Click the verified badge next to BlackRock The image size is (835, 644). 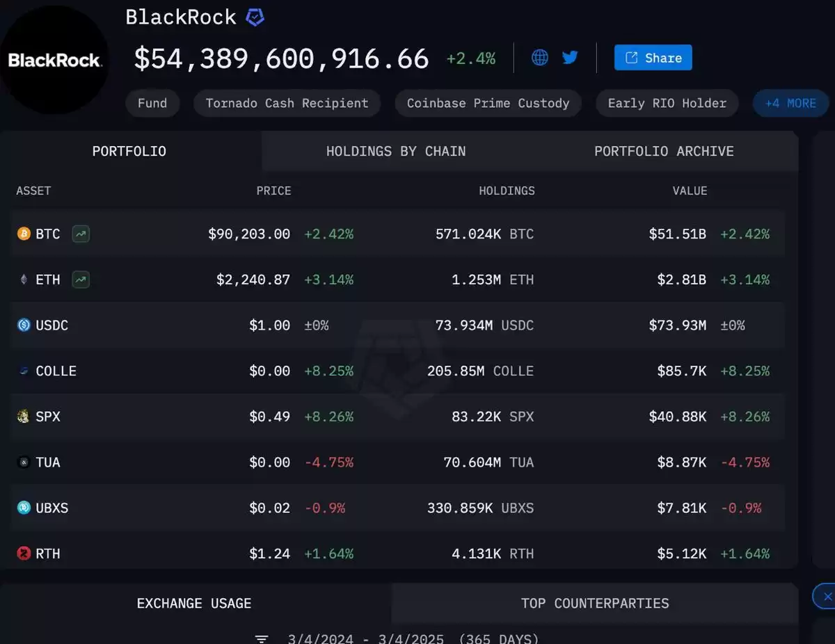tap(255, 17)
